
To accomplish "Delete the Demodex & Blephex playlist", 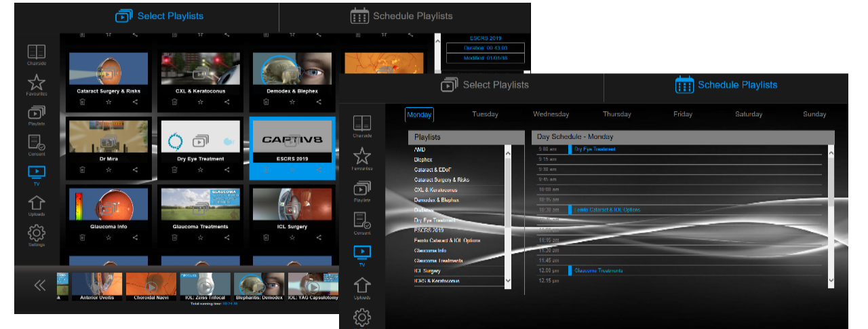I will click(x=266, y=102).
